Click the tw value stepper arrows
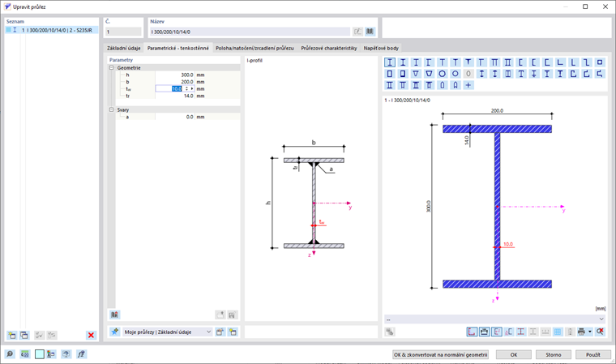The width and height of the screenshot is (616, 364). pos(186,89)
